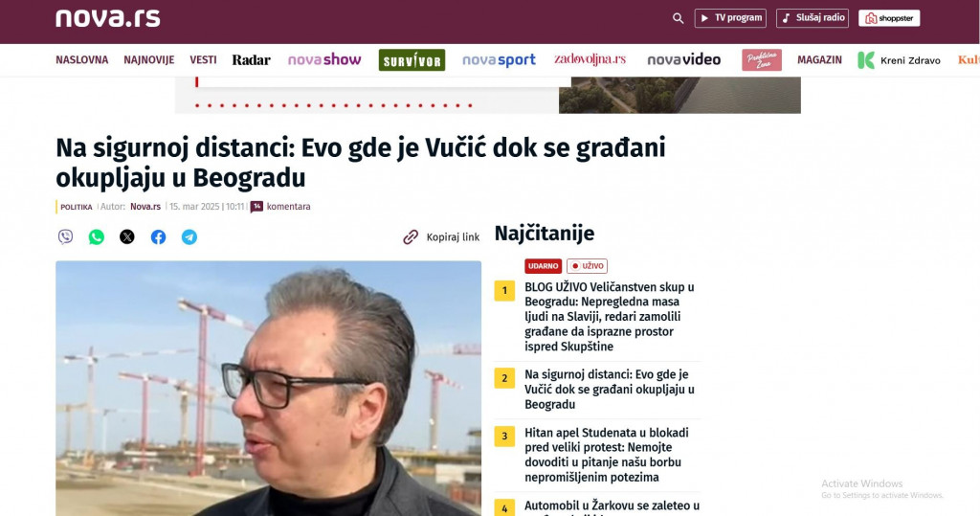Open TV program button

click(x=730, y=18)
